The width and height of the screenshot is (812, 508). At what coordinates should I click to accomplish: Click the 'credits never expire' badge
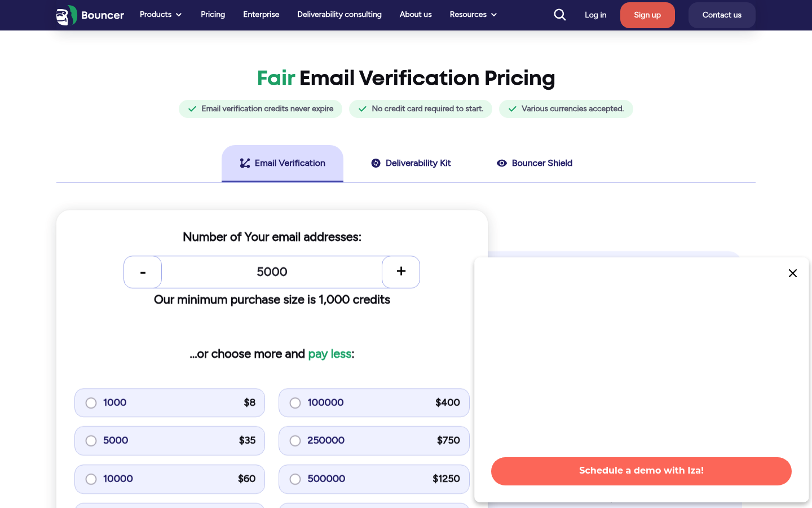(x=261, y=109)
